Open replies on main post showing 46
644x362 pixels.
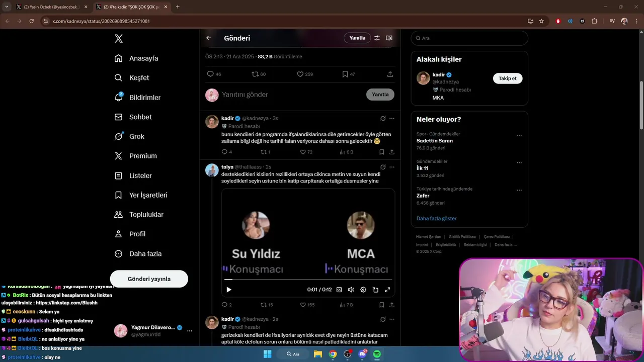click(x=214, y=74)
